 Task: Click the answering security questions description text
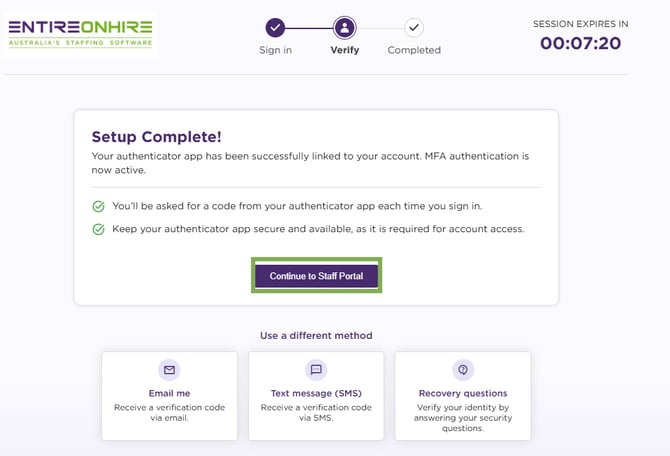point(462,417)
